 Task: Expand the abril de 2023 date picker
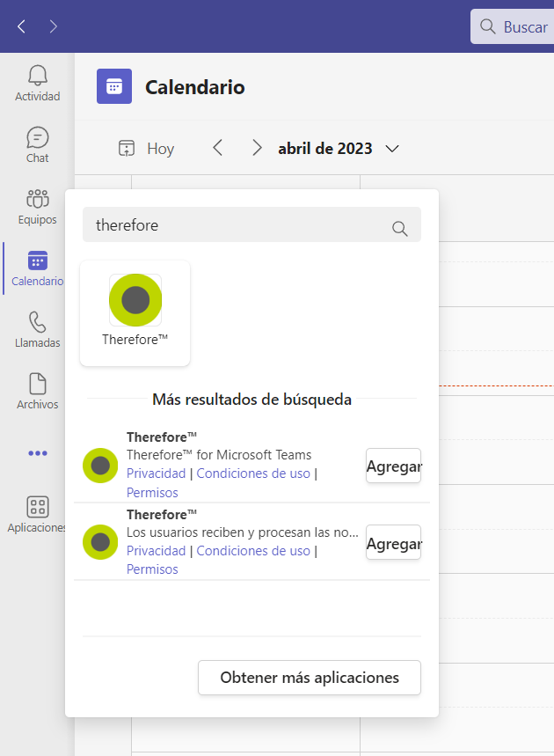tap(339, 149)
